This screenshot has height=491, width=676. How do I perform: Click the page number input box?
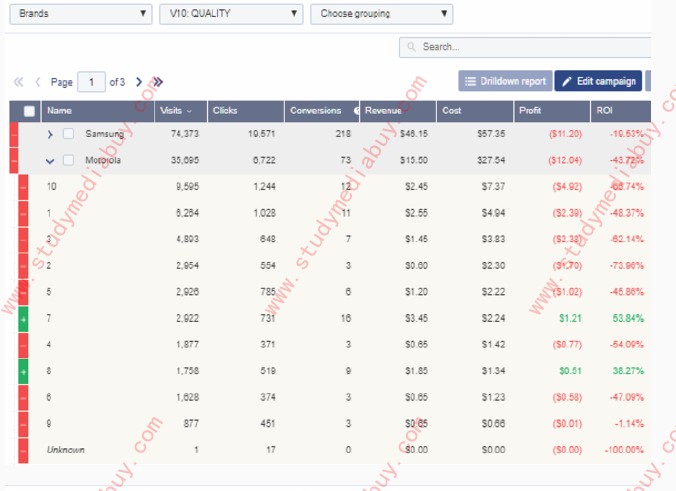91,82
